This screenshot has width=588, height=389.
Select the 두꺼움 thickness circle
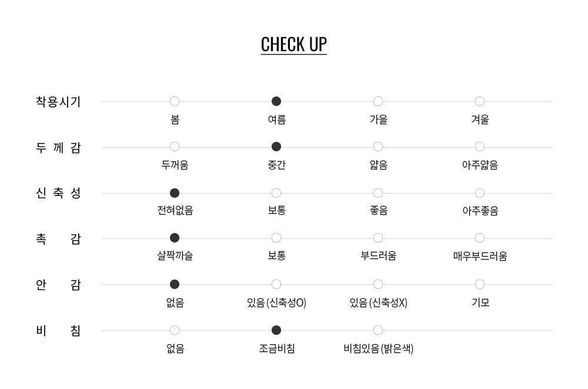(175, 147)
